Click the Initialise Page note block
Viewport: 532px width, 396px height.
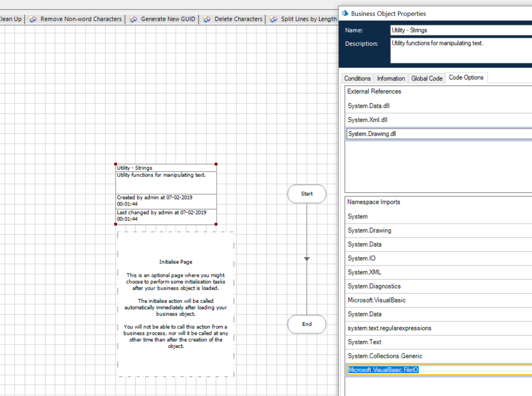(x=175, y=304)
